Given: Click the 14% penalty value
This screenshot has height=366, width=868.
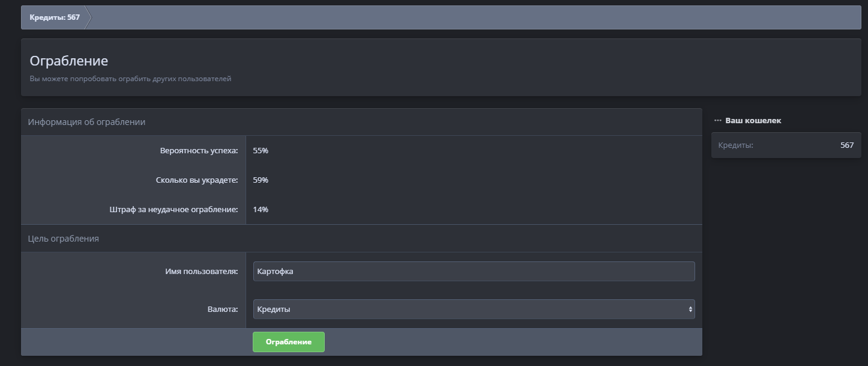Looking at the screenshot, I should coord(261,210).
